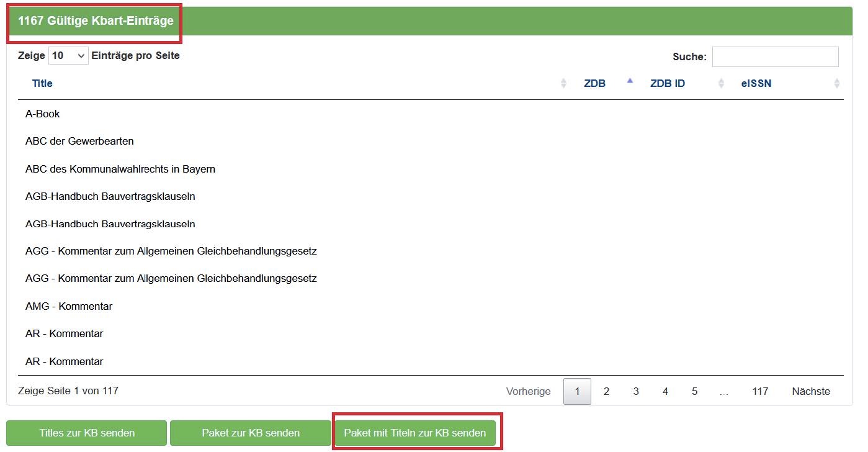This screenshot has width=868, height=452.
Task: Open pagination page 5
Action: click(x=694, y=391)
